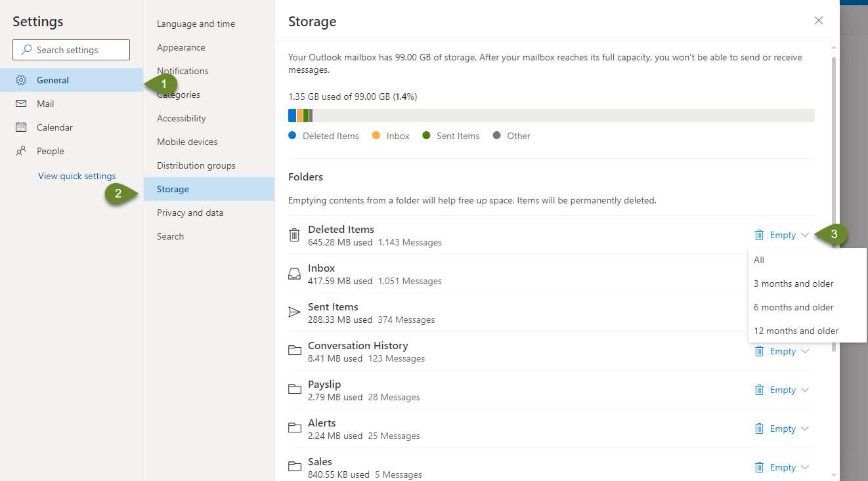Select the Inbox mailbox icon

(x=293, y=273)
